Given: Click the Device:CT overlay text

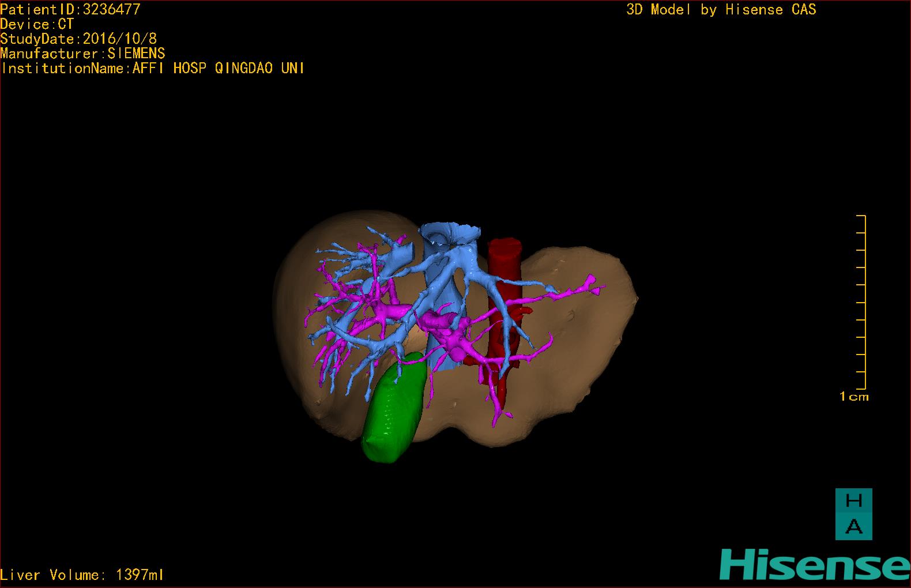Looking at the screenshot, I should (37, 24).
